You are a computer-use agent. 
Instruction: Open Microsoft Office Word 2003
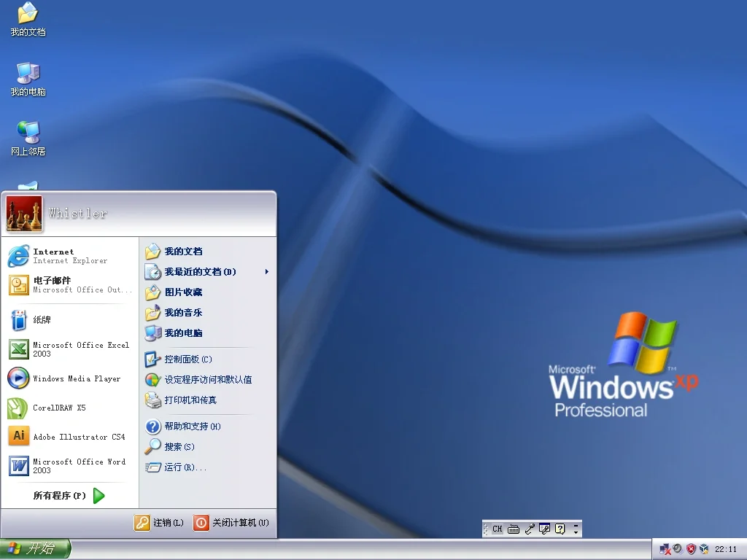[69, 465]
